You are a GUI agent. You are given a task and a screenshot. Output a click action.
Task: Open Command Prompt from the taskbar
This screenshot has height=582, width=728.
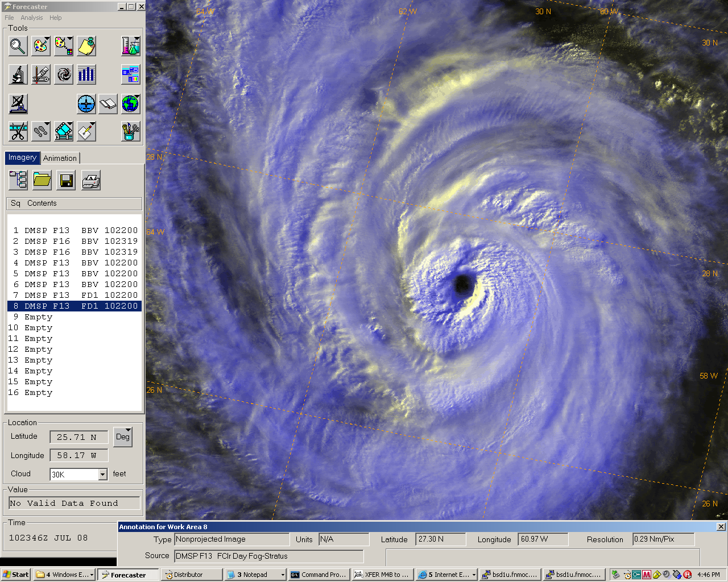318,575
